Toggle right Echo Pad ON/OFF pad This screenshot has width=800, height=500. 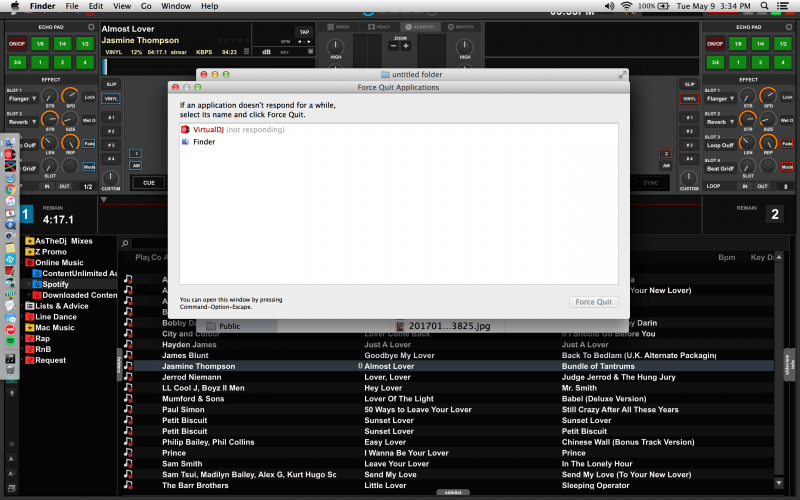pos(715,44)
